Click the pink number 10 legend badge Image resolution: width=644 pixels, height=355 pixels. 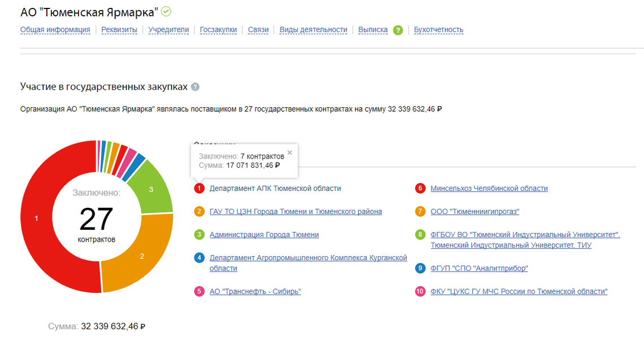[420, 291]
